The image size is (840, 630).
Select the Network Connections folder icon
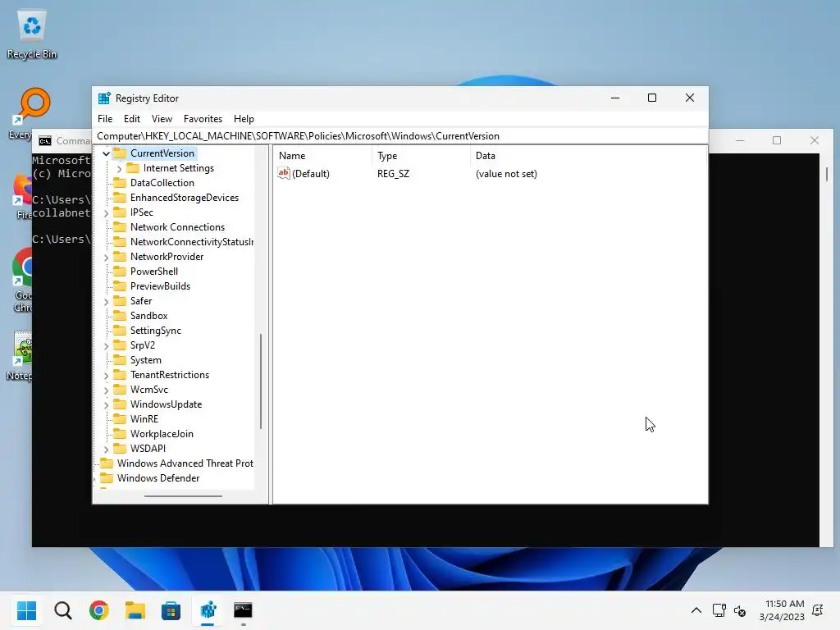point(120,227)
